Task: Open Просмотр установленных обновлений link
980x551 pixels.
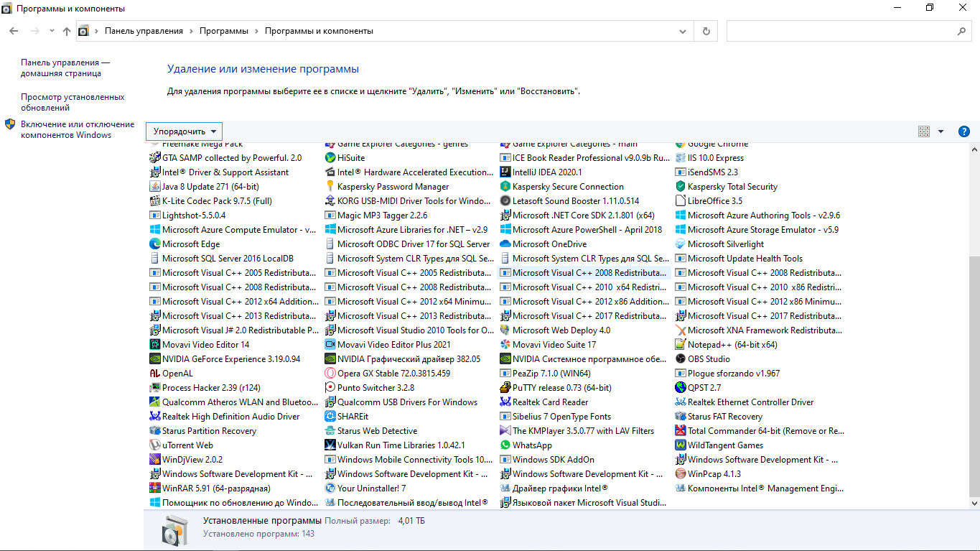Action: (x=73, y=102)
